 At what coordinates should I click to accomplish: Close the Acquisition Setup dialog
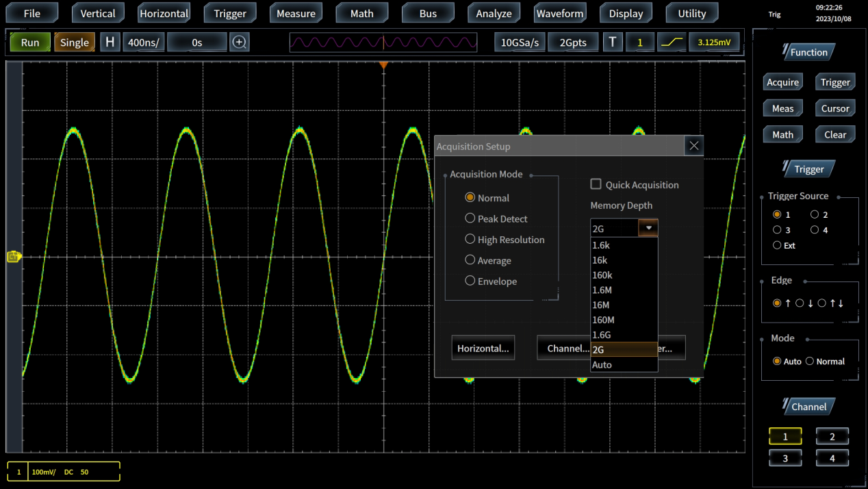point(693,146)
